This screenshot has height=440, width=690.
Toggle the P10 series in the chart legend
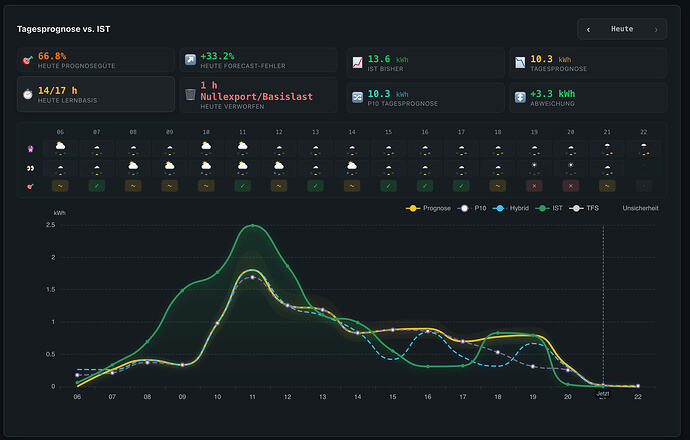click(472, 208)
